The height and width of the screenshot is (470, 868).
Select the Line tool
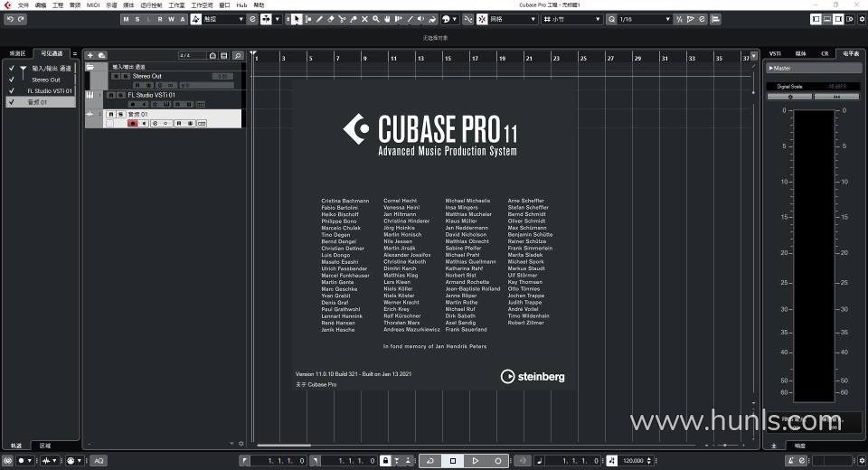coord(410,19)
